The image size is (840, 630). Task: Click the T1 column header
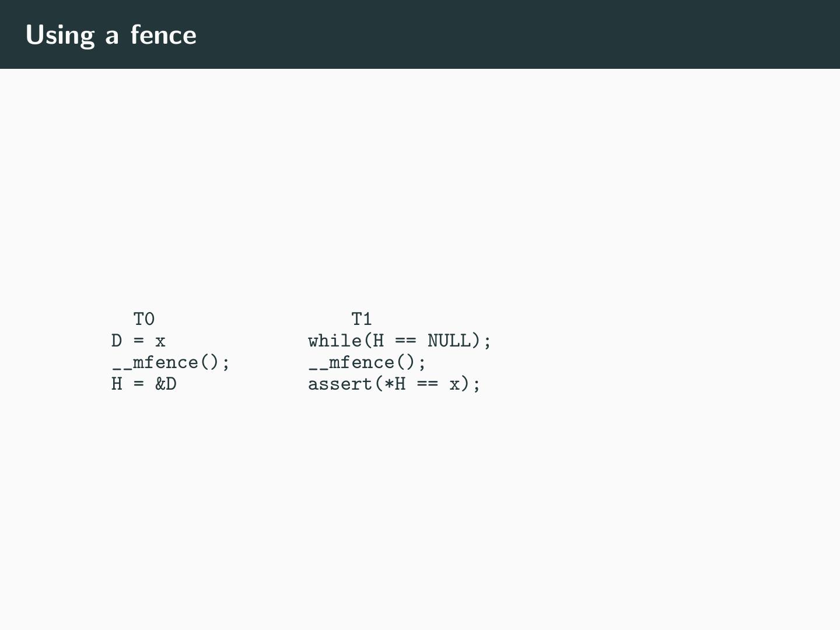pyautogui.click(x=362, y=319)
